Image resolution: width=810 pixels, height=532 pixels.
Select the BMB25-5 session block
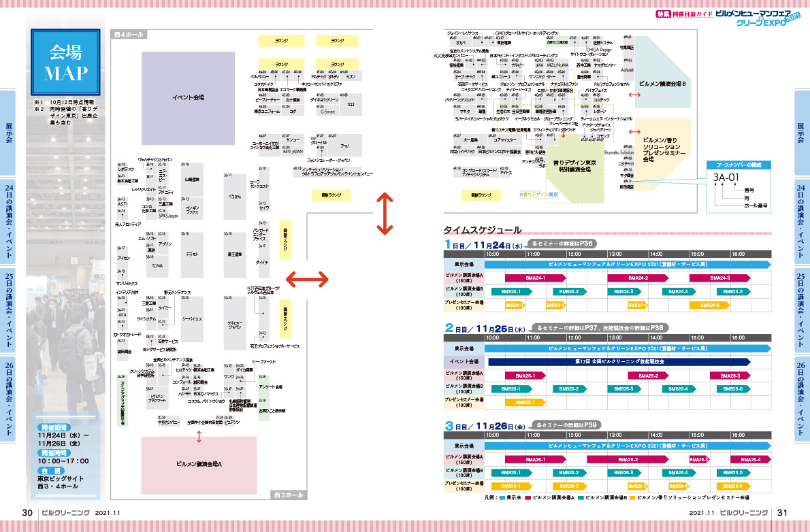pyautogui.click(x=733, y=389)
